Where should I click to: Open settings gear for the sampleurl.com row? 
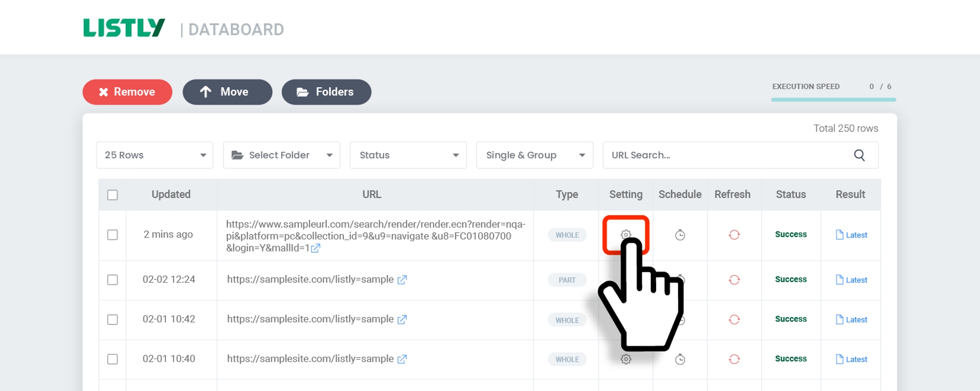coord(626,235)
